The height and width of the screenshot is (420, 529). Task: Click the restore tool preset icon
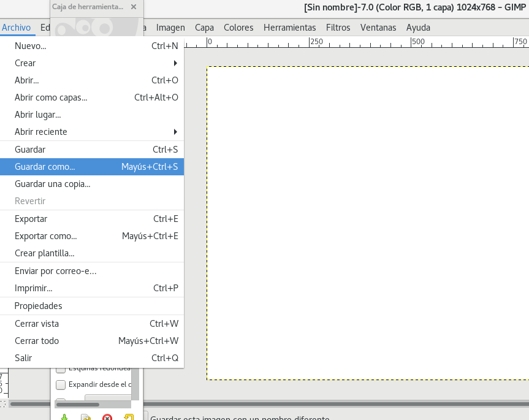click(86, 417)
